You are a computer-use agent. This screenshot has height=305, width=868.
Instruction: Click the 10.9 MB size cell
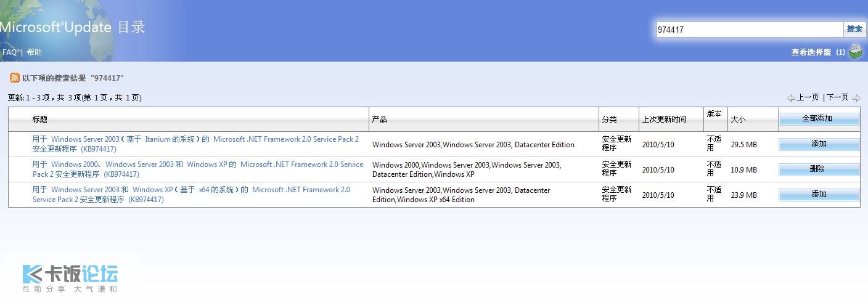743,170
